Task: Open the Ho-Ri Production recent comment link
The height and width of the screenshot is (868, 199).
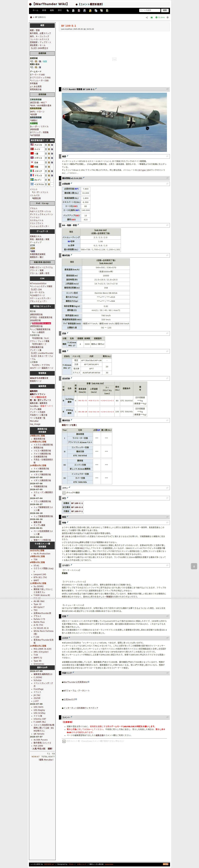Action: tap(42, 554)
